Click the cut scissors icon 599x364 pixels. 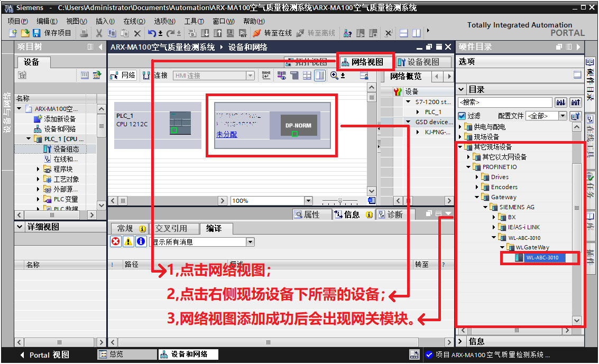point(99,33)
